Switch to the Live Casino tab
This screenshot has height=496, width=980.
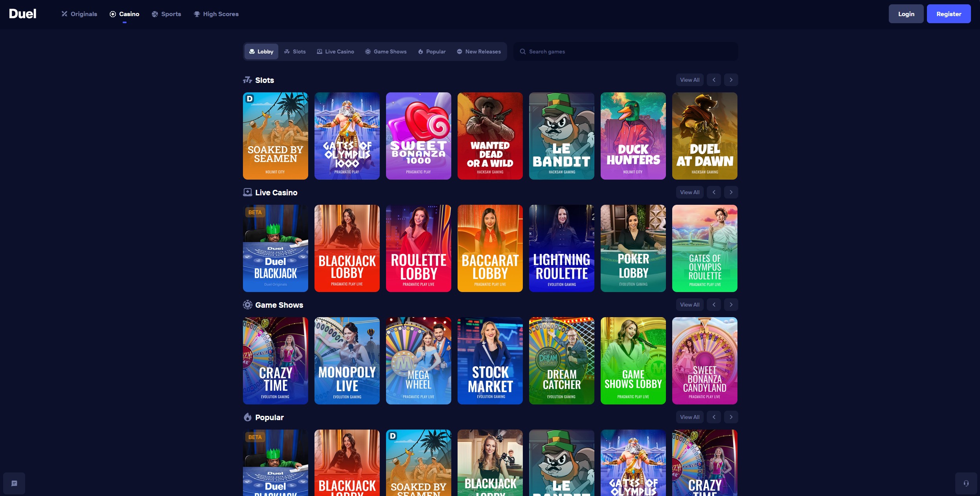point(335,51)
